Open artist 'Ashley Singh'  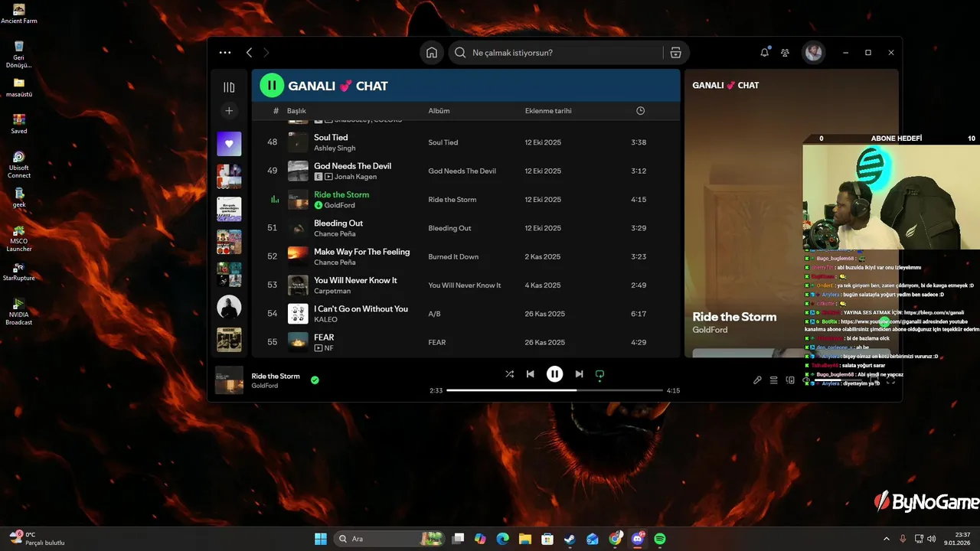tap(335, 148)
